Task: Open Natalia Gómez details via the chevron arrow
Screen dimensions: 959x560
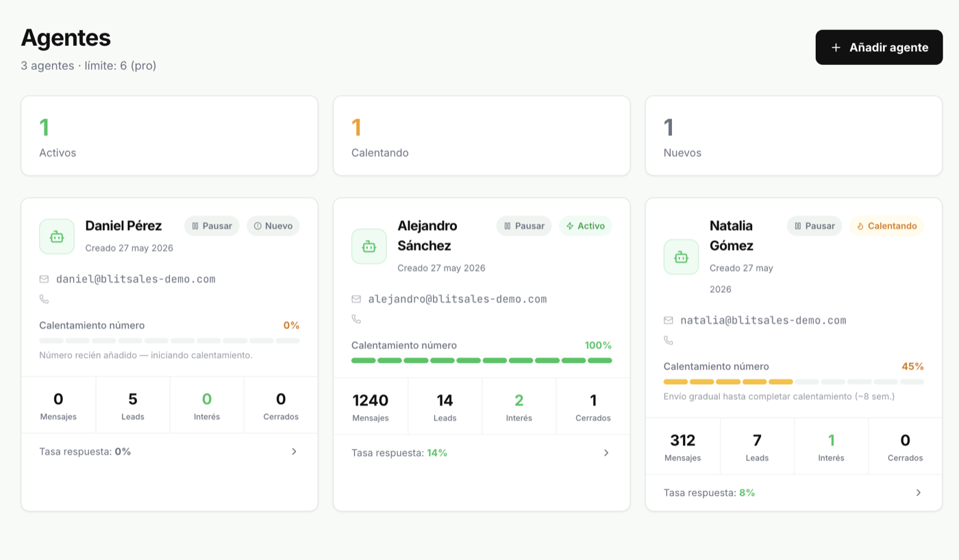Action: coord(919,493)
